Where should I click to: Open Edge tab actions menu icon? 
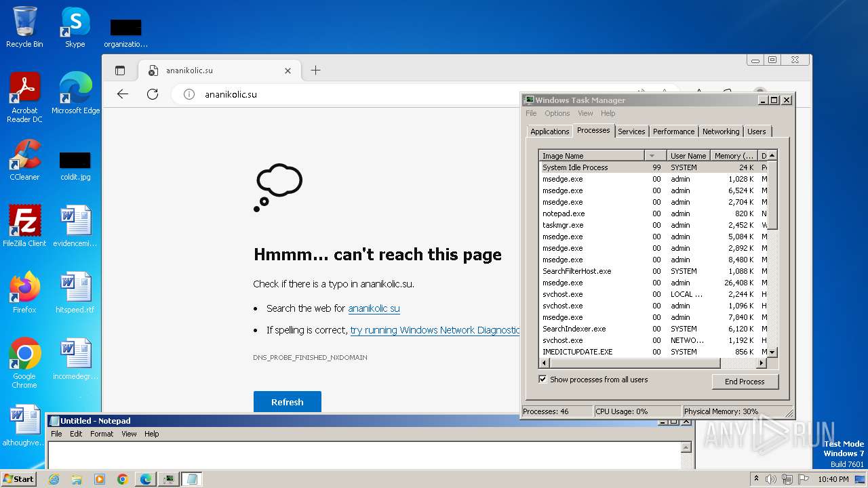point(120,70)
